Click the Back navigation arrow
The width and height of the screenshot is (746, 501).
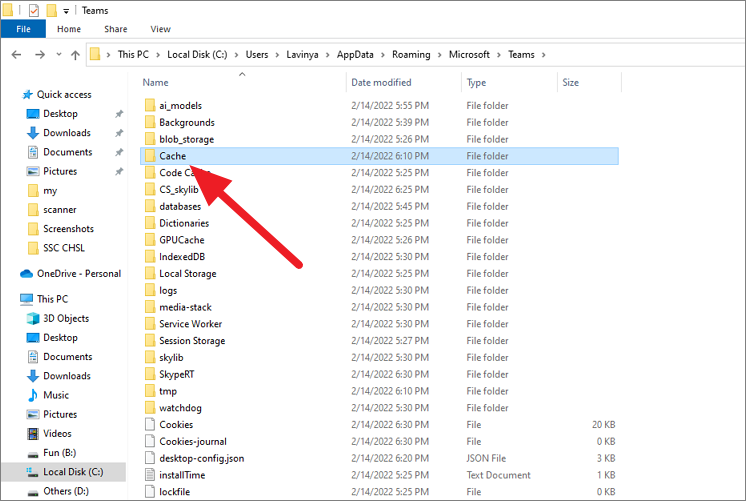pos(17,55)
